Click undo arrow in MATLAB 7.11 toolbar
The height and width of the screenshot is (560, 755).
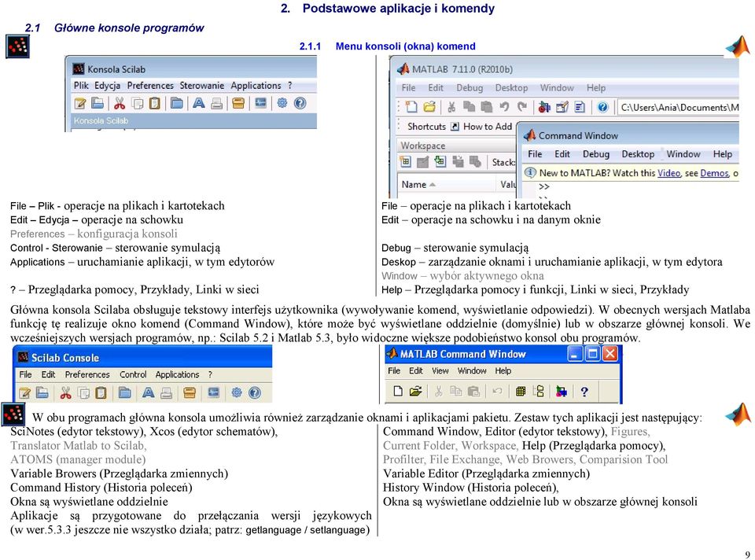click(504, 107)
